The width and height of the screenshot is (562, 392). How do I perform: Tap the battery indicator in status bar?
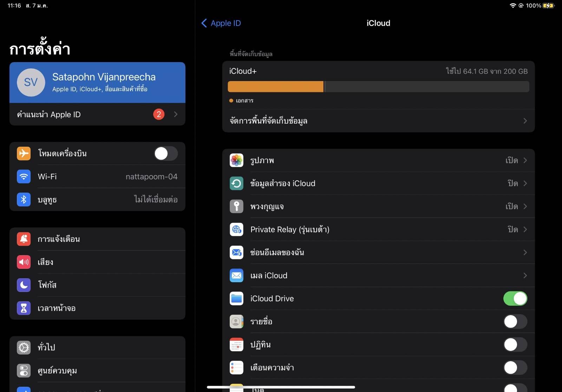coord(548,6)
